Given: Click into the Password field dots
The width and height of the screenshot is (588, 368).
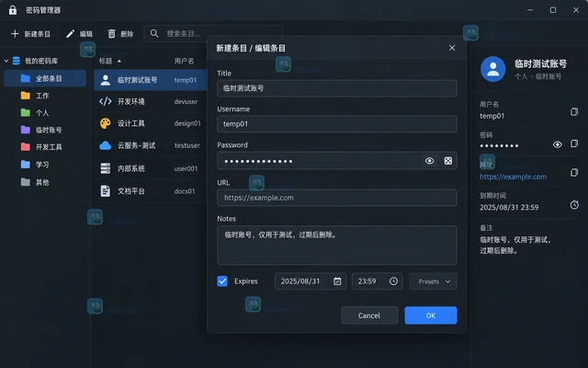Looking at the screenshot, I should 259,162.
